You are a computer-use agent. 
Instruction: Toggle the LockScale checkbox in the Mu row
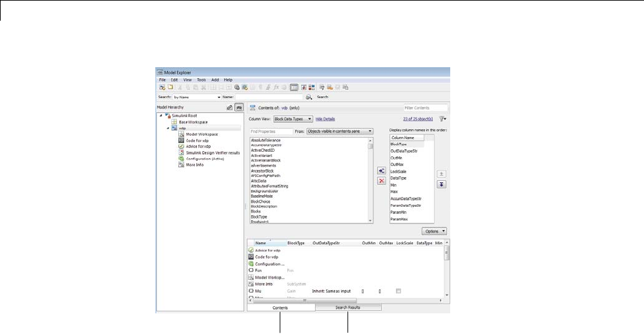(x=398, y=291)
